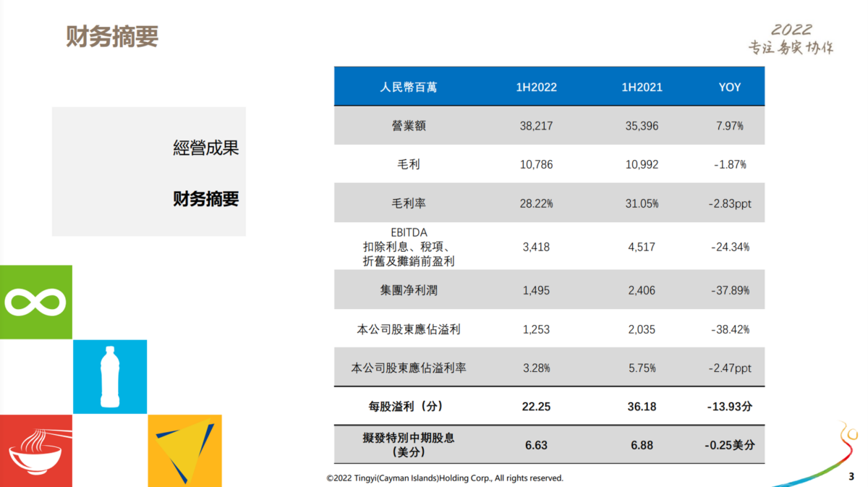Click the 2,035 profit value
Viewport: 868px width, 487px height.
coord(642,329)
